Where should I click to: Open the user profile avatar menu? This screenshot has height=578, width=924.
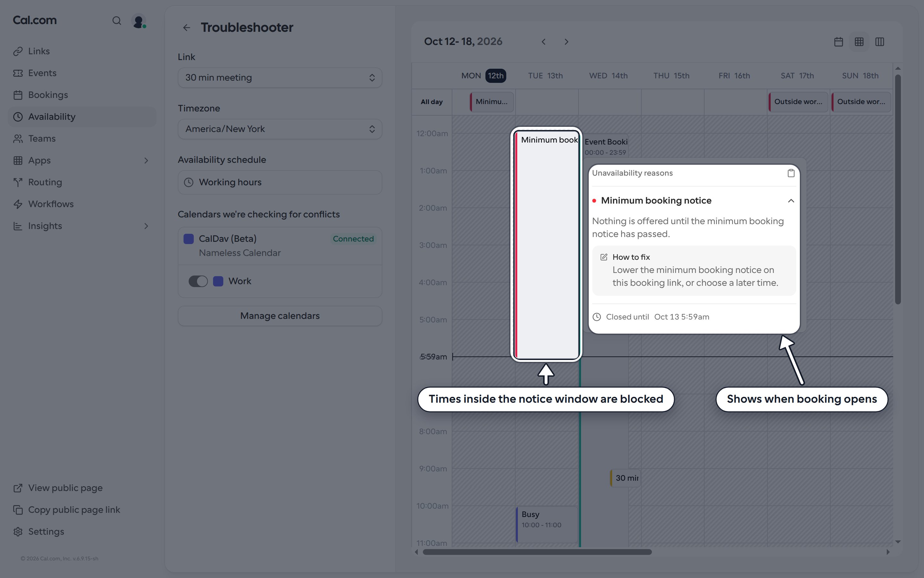coord(139,21)
